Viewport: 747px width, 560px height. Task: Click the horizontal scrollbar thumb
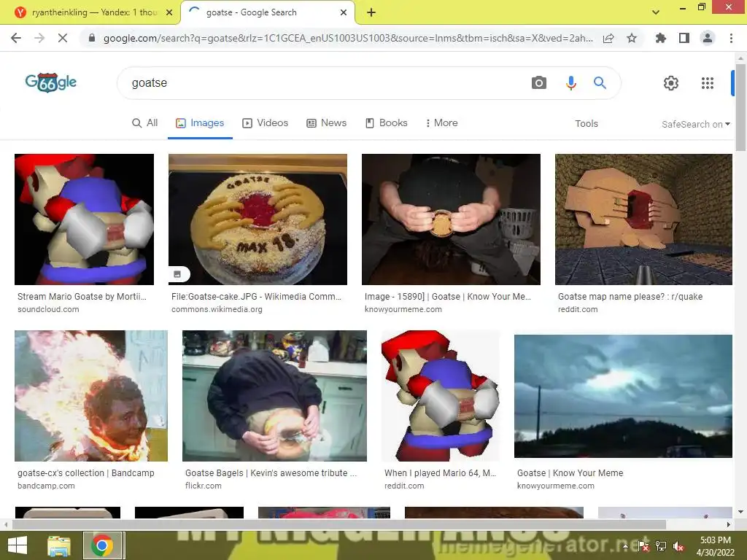338,525
